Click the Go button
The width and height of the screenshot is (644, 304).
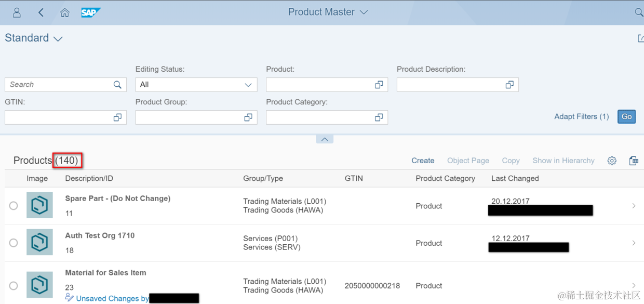coord(627,116)
